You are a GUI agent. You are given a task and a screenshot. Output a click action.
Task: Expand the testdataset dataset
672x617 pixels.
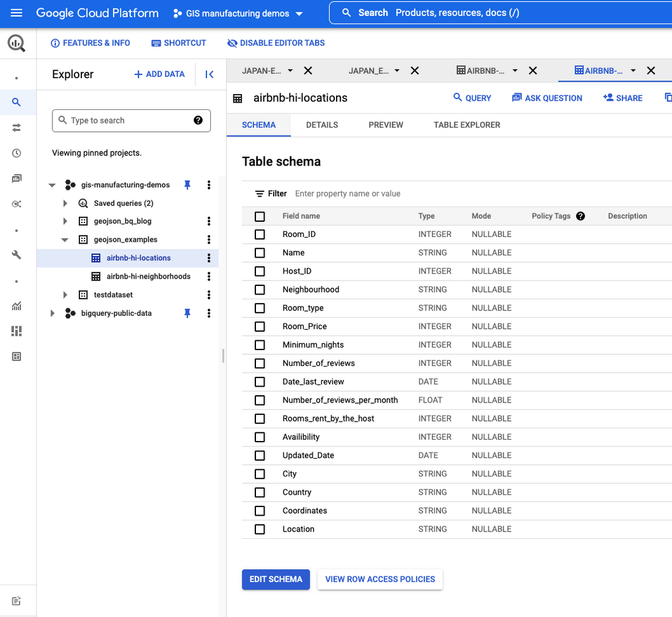(x=65, y=295)
